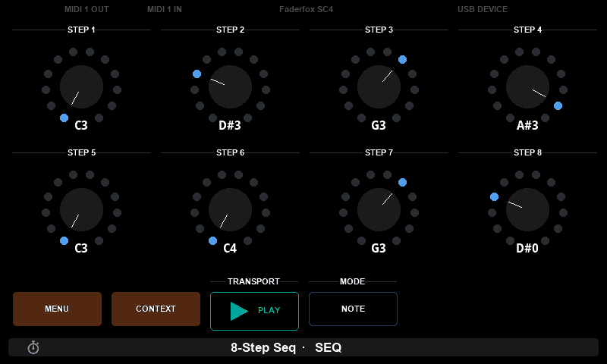Click the 8-Step Seq title in status bar
This screenshot has height=364, width=607.
(263, 347)
